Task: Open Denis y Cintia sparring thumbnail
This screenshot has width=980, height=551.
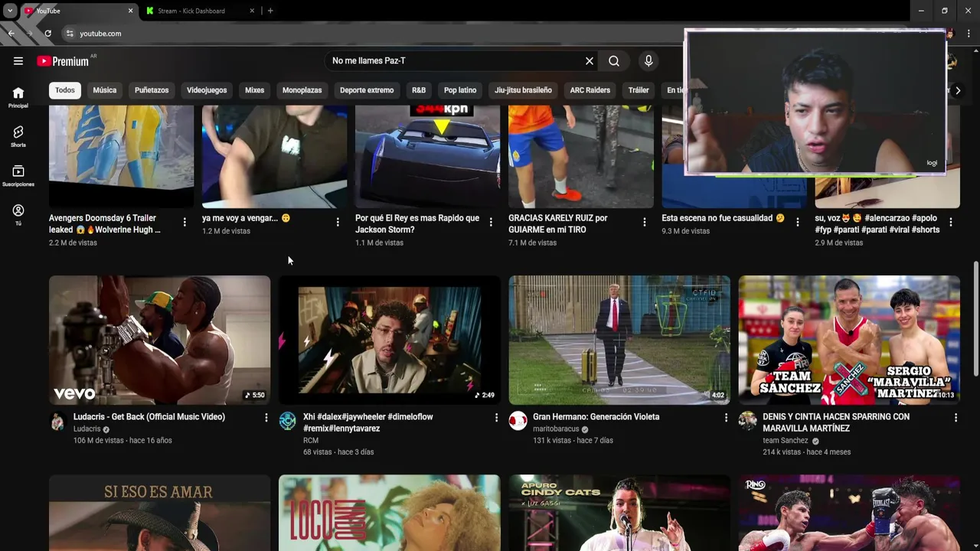Action: click(x=848, y=340)
